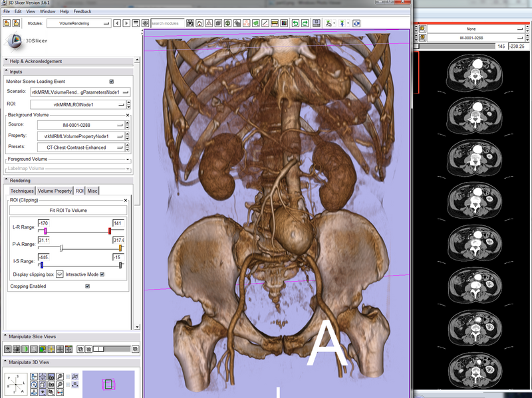
Task: Switch to the Volume Property tab
Action: point(55,191)
